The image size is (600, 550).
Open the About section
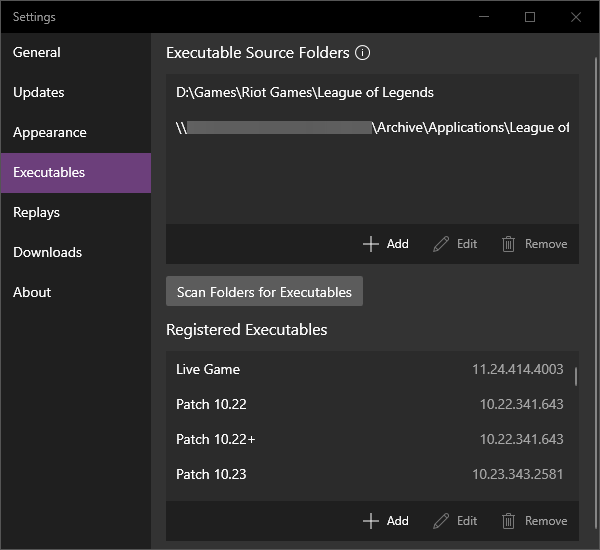76,292
